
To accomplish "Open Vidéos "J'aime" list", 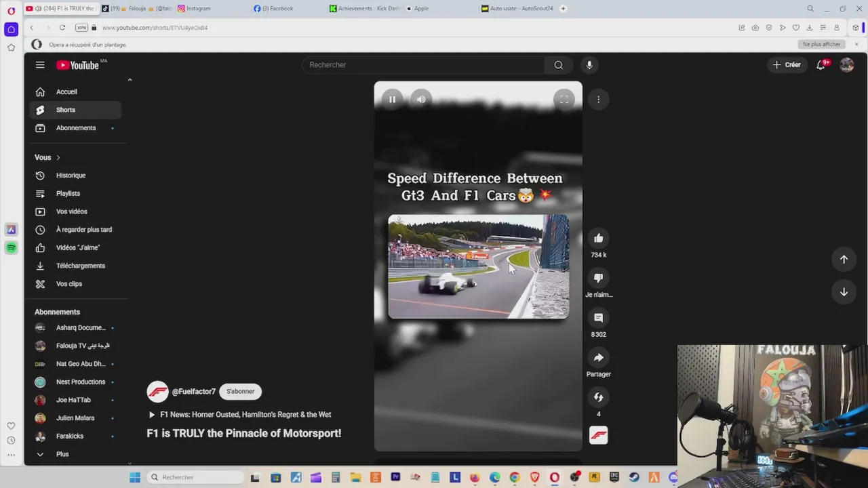I will (x=75, y=247).
